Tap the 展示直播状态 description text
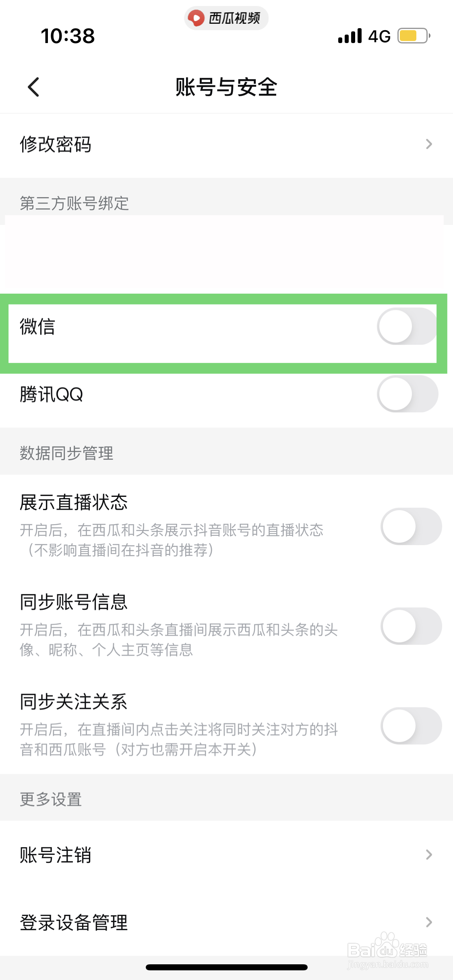This screenshot has width=453, height=980. point(172,540)
